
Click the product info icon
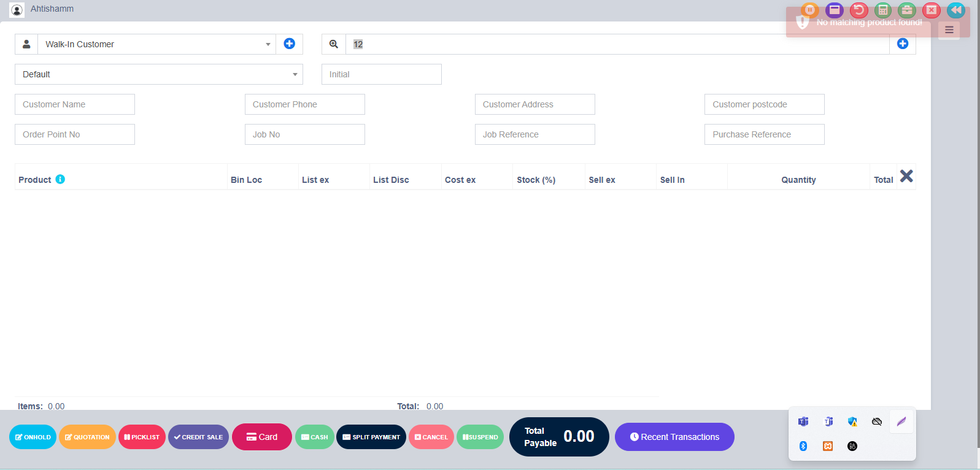(x=60, y=179)
